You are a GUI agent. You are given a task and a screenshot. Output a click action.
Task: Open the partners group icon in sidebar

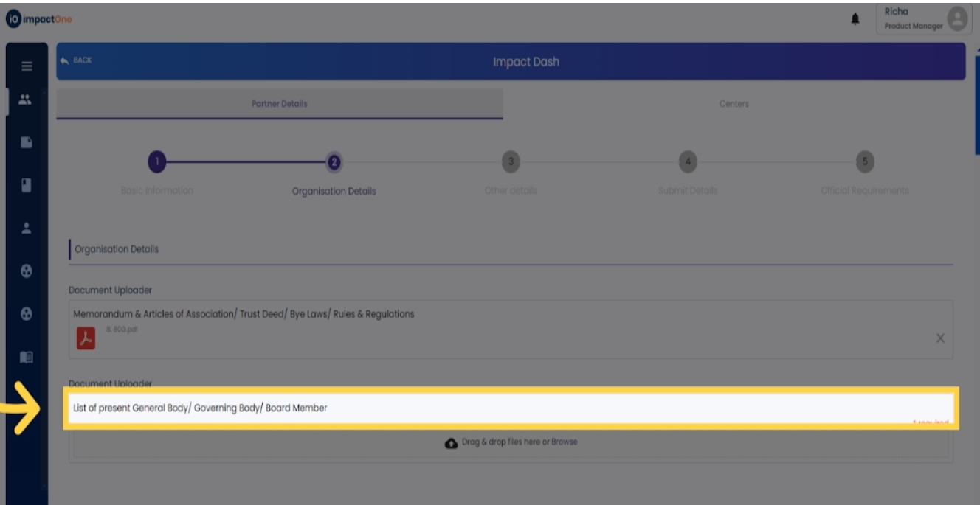pyautogui.click(x=26, y=100)
